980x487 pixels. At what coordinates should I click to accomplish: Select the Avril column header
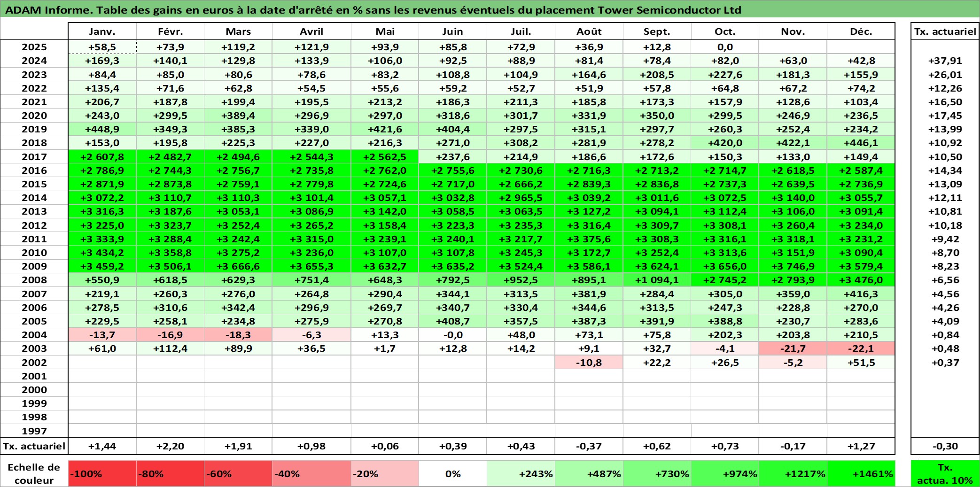(x=311, y=31)
